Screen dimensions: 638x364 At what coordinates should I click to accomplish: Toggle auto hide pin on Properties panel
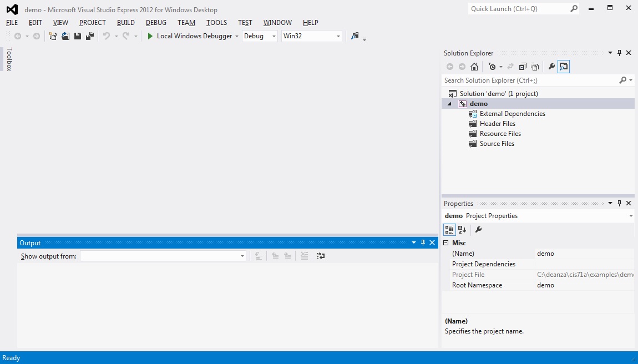pos(619,203)
